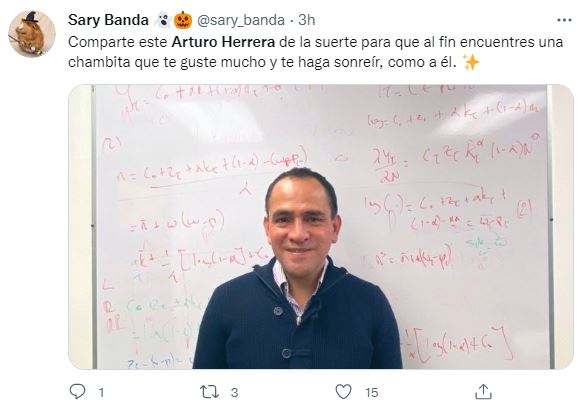Image resolution: width=588 pixels, height=412 pixels.
Task: Click the sparkles emoji ending the tweet
Action: [x=471, y=62]
